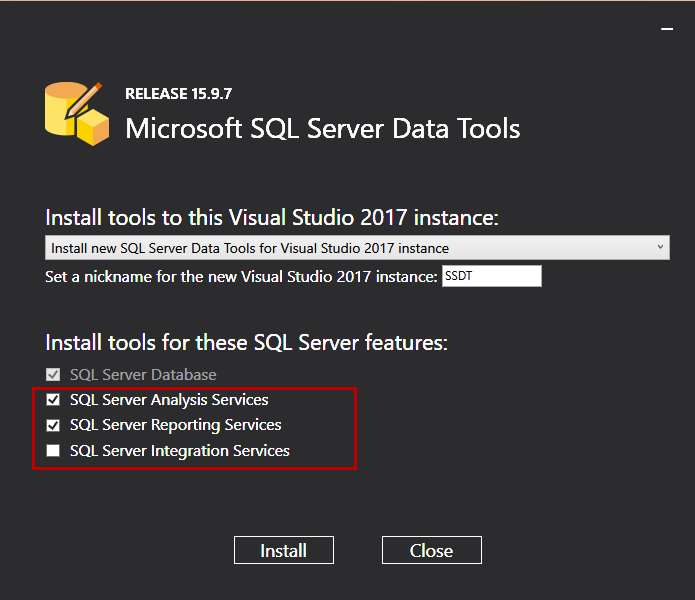Click the RELEASE 15.9.7 version text
The width and height of the screenshot is (695, 600).
[x=178, y=94]
